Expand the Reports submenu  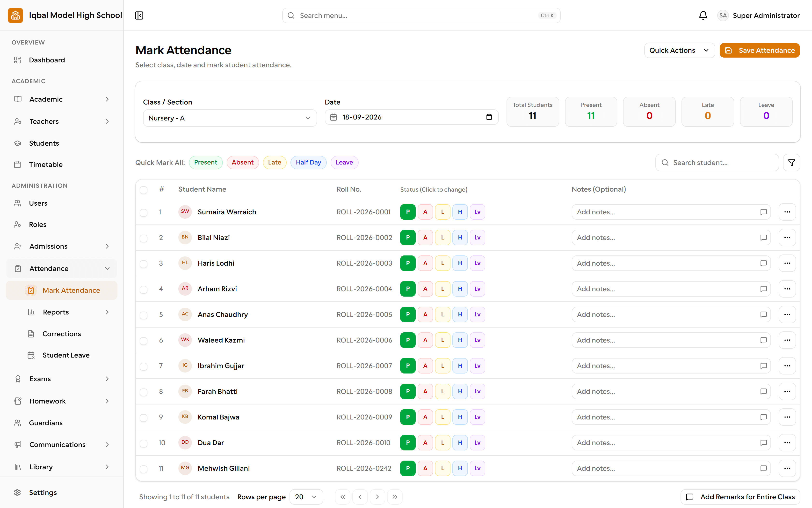click(68, 312)
